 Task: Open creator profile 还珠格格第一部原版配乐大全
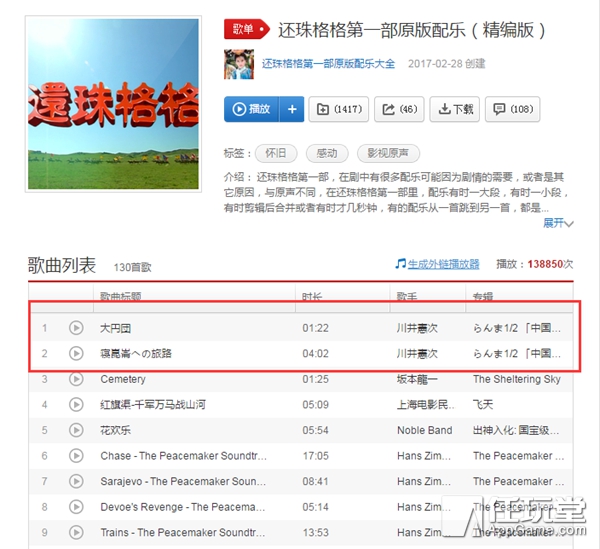[x=328, y=64]
